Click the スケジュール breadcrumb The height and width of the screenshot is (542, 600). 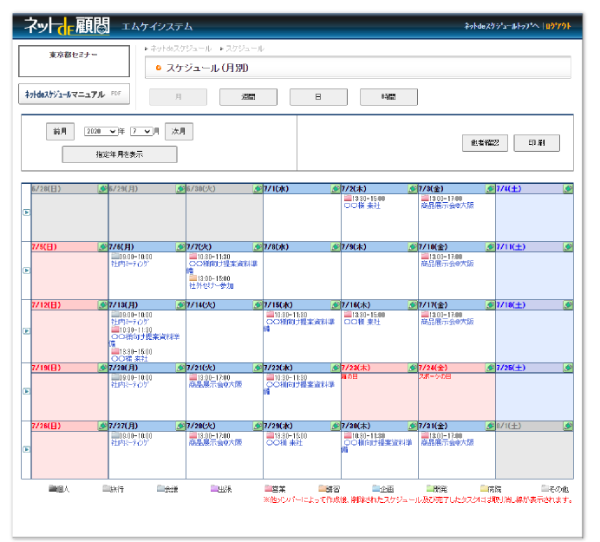coord(245,49)
